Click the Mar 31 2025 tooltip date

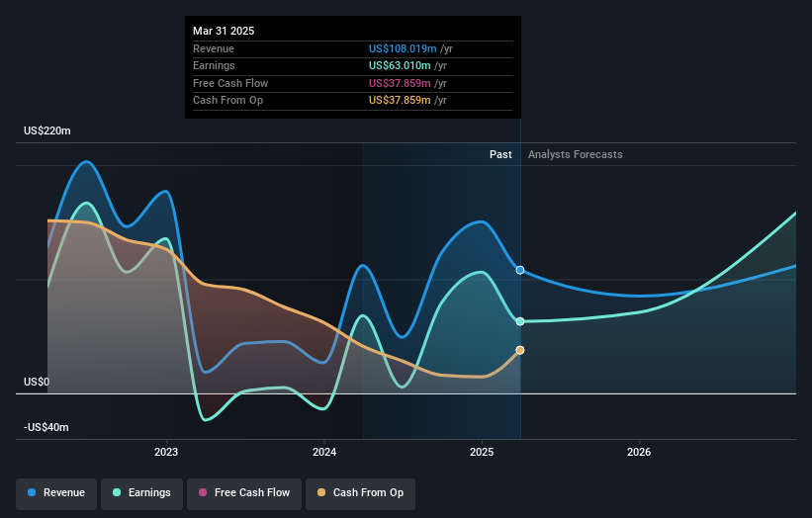pyautogui.click(x=224, y=31)
